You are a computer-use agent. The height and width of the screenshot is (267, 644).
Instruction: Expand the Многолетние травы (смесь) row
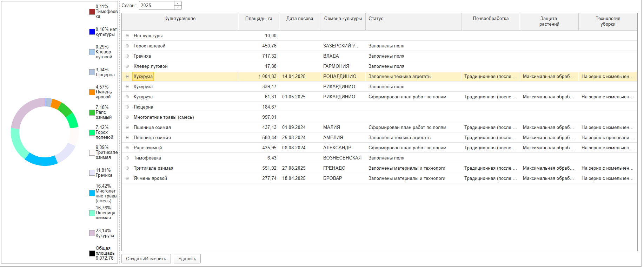pos(127,117)
